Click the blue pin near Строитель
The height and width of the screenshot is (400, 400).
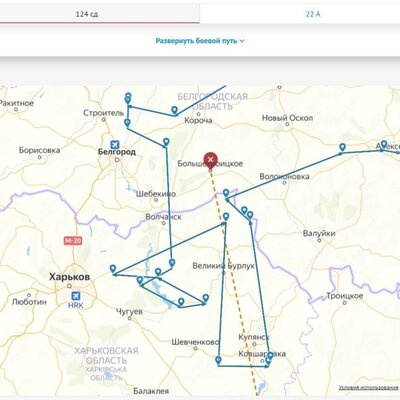[x=127, y=123]
